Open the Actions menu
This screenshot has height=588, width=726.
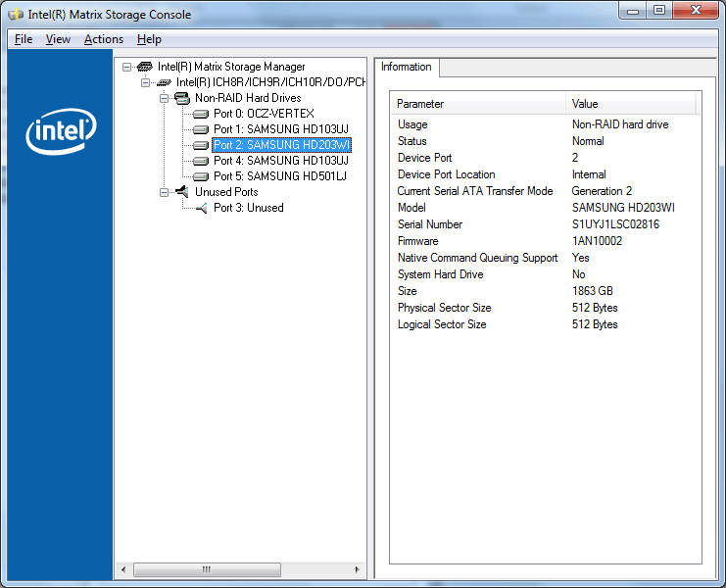coord(104,39)
